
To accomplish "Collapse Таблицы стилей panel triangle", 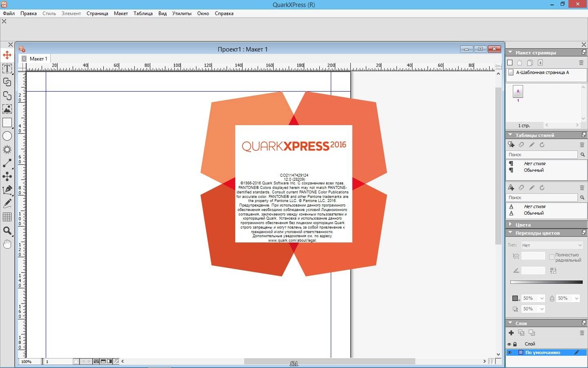I will point(510,135).
